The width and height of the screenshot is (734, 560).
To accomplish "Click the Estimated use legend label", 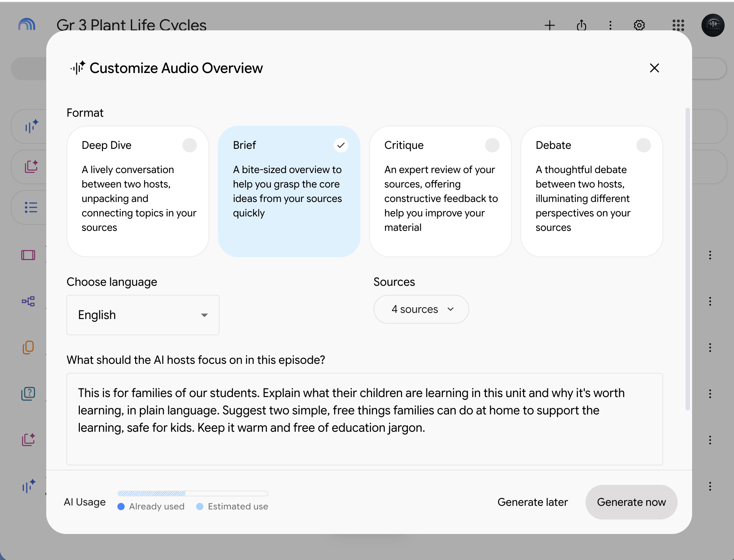I will [x=238, y=507].
